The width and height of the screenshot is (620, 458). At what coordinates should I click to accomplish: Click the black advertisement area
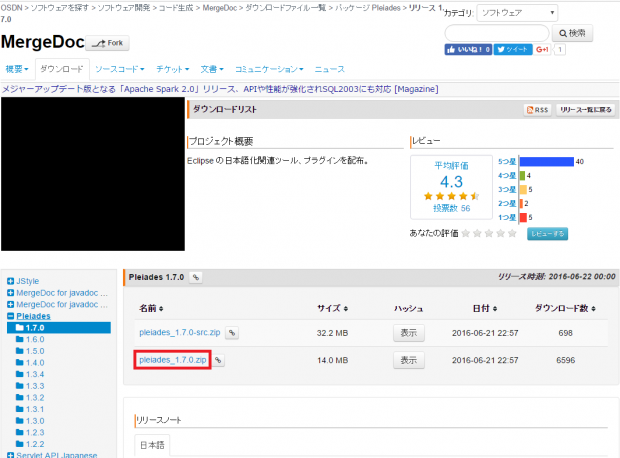coord(93,174)
